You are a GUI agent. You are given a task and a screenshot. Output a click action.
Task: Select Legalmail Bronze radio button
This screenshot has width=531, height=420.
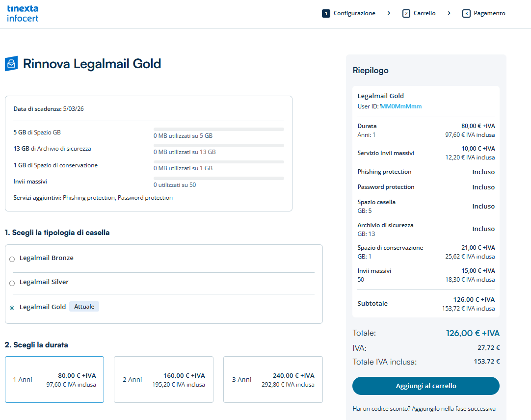coord(12,259)
